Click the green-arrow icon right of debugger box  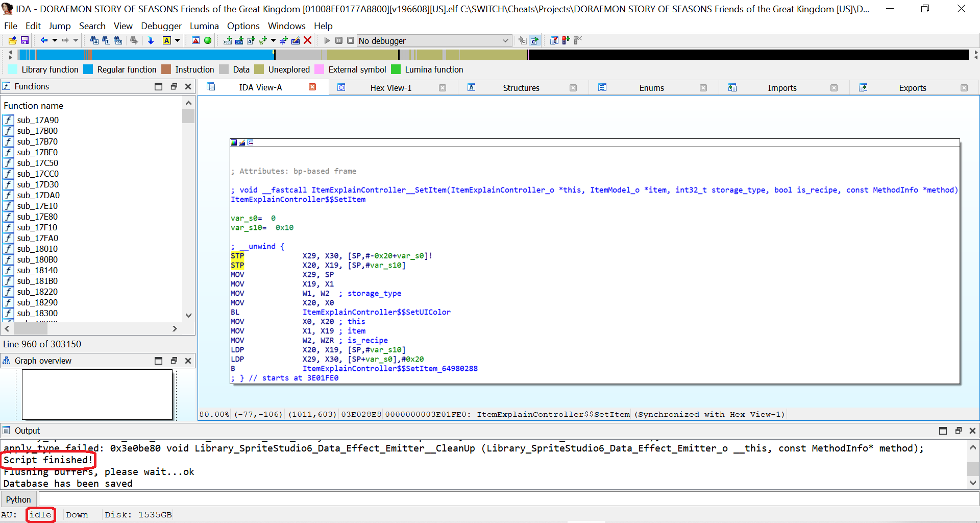coord(534,40)
